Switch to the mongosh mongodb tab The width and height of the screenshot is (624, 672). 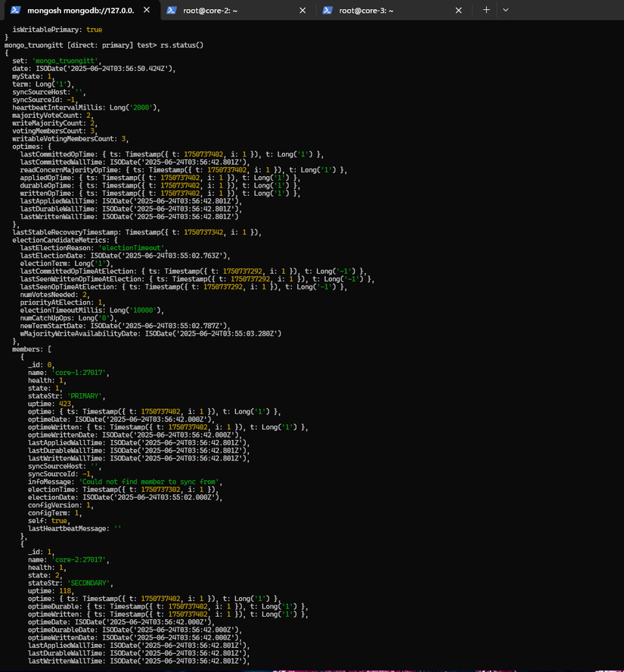pos(80,11)
